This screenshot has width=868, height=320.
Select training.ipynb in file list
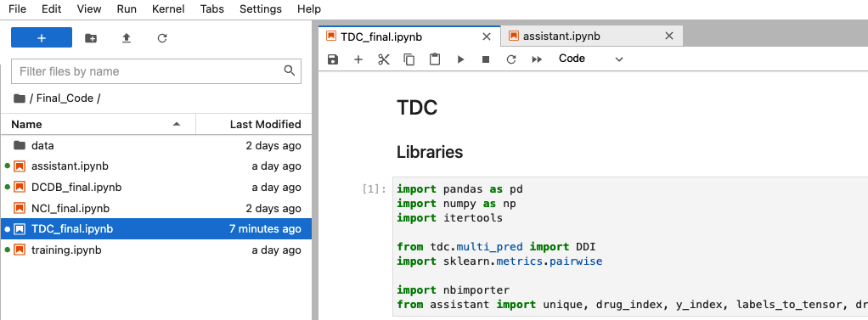(156, 250)
